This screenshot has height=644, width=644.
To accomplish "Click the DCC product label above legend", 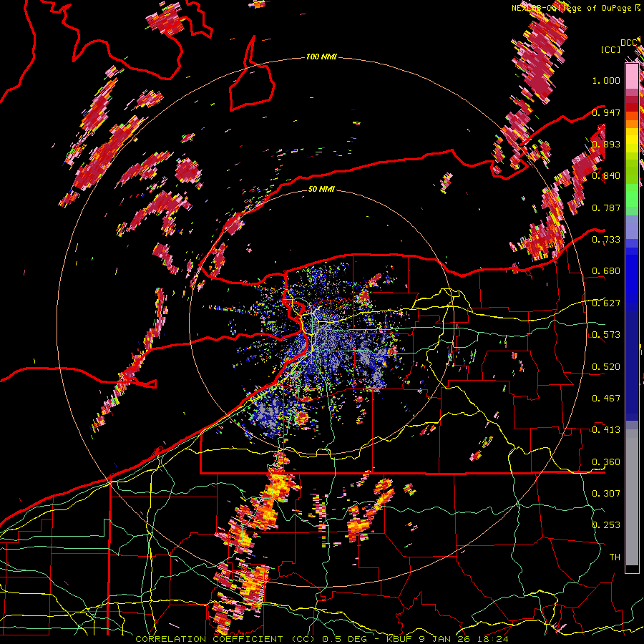I will click(x=628, y=43).
